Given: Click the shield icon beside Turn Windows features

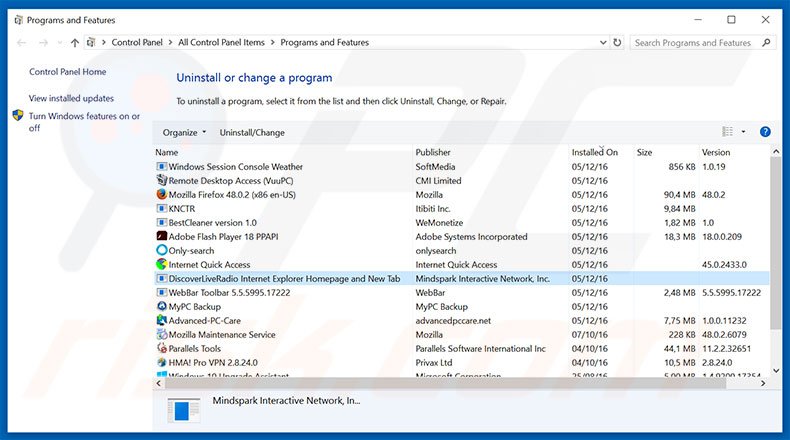Looking at the screenshot, I should (x=18, y=115).
